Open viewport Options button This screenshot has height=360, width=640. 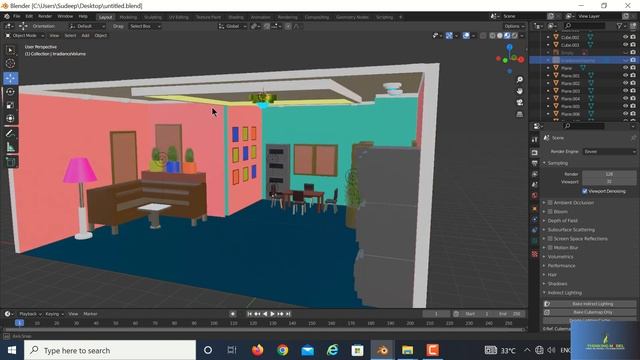click(x=513, y=26)
